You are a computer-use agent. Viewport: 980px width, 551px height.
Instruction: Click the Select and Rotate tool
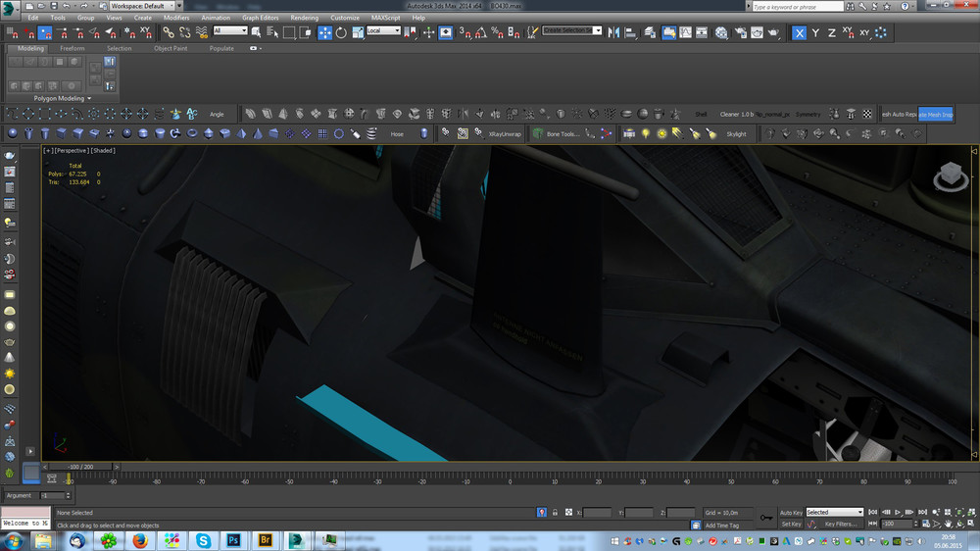coord(341,32)
